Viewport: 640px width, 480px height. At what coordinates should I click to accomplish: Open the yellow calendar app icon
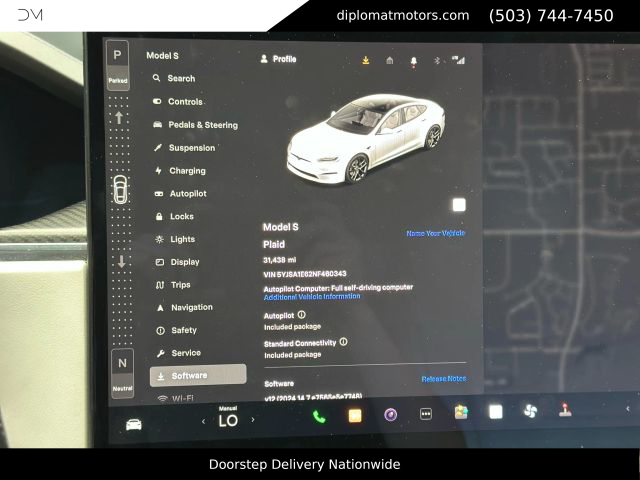coord(355,416)
